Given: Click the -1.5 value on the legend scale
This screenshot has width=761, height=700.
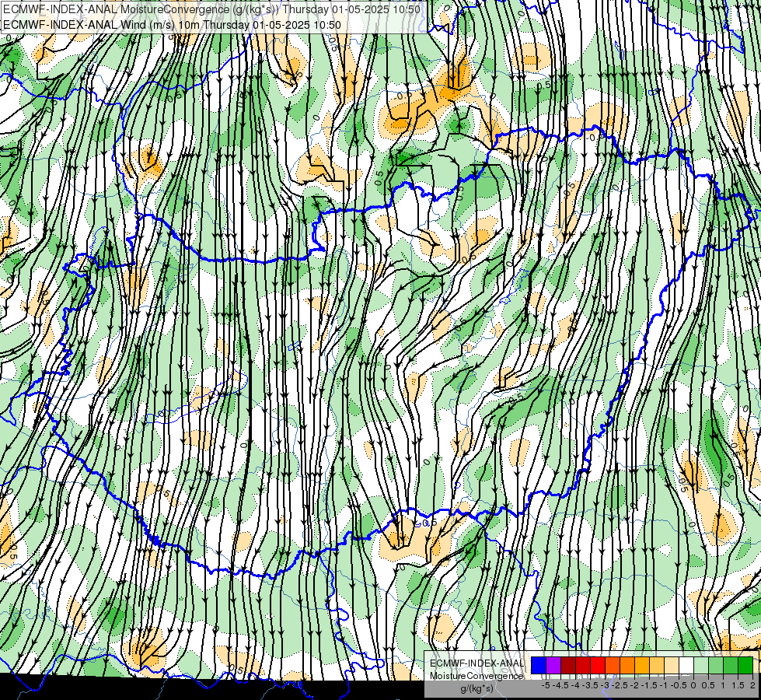Looking at the screenshot, I should click(x=649, y=685).
